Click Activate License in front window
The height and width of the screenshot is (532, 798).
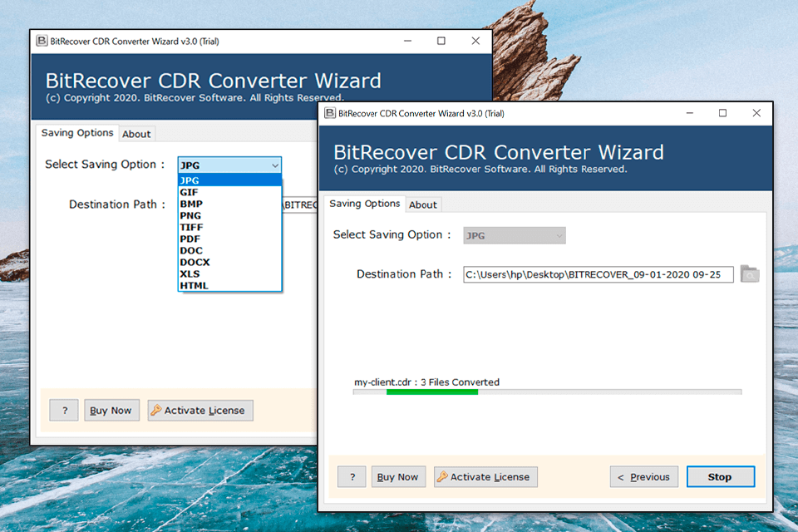tap(485, 477)
